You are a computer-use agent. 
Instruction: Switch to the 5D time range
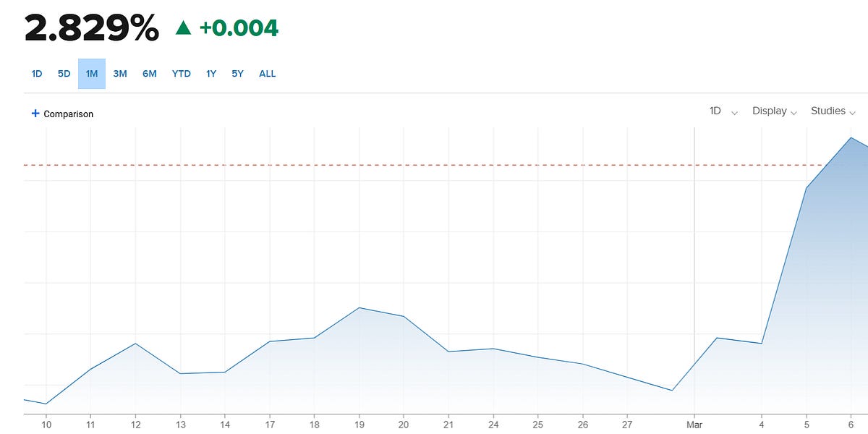pos(64,74)
